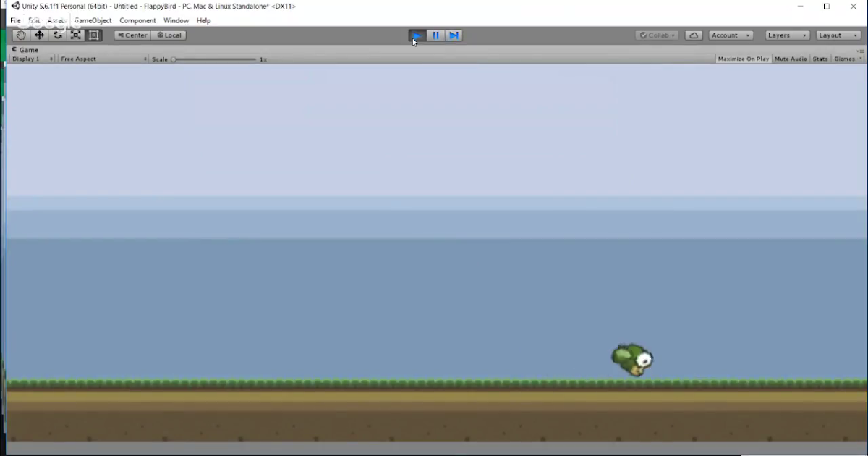Image resolution: width=868 pixels, height=456 pixels.
Task: Pause the running game
Action: 435,35
